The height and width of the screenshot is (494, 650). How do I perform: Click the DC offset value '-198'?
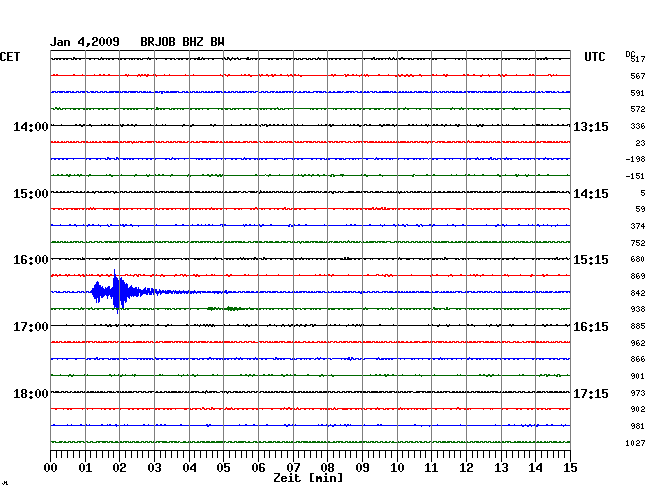tap(635, 159)
